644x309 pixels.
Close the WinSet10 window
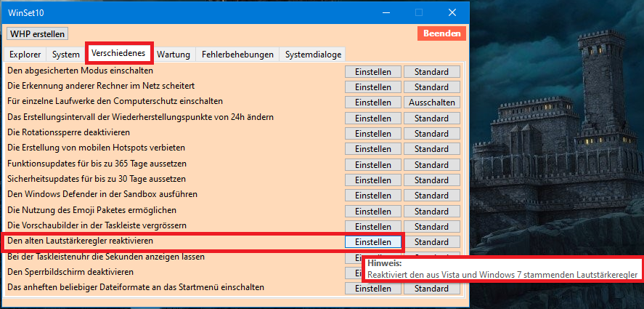pos(452,13)
